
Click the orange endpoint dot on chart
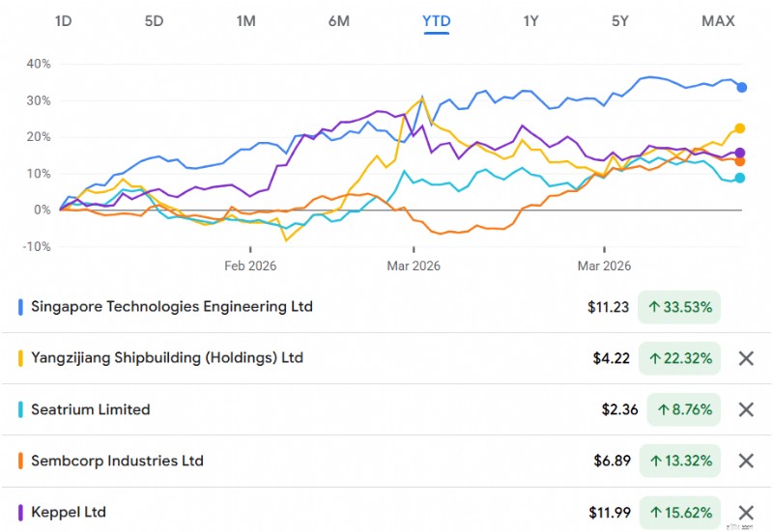tap(739, 161)
